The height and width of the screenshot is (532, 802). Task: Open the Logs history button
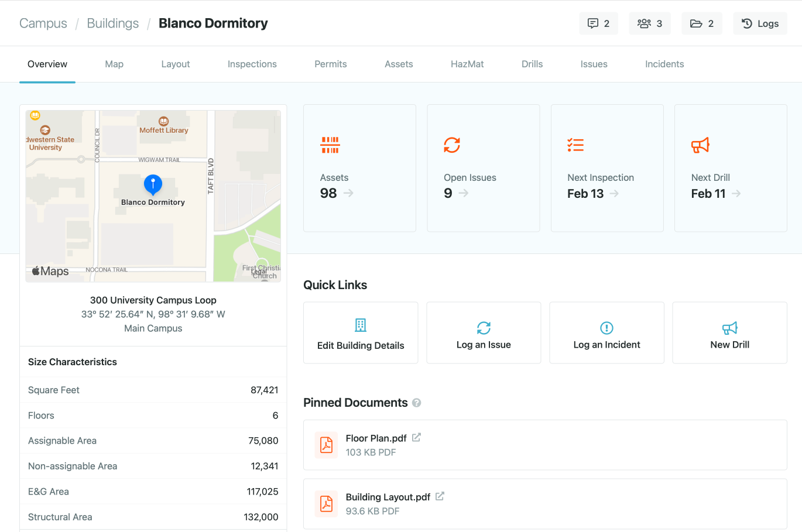tap(760, 23)
